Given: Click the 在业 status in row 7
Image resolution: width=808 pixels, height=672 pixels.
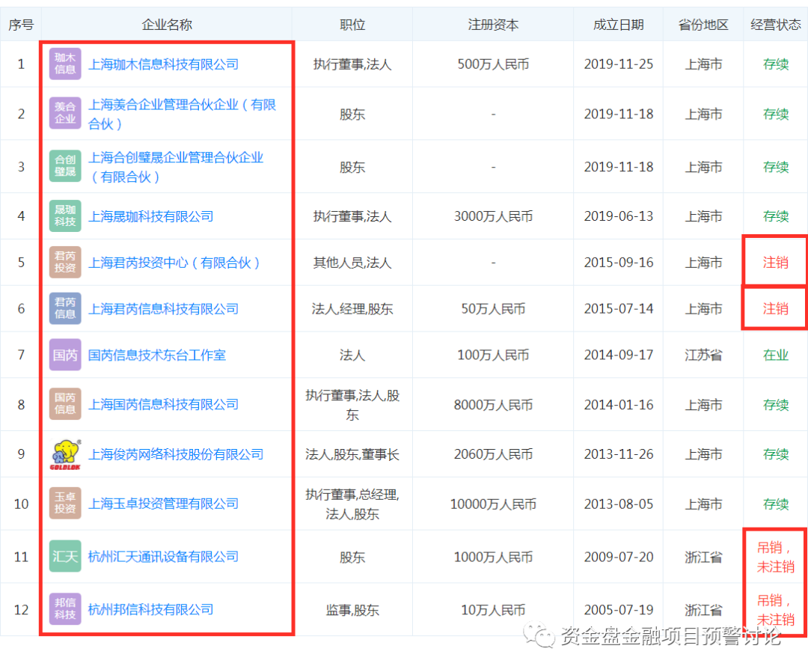Looking at the screenshot, I should coord(776,355).
